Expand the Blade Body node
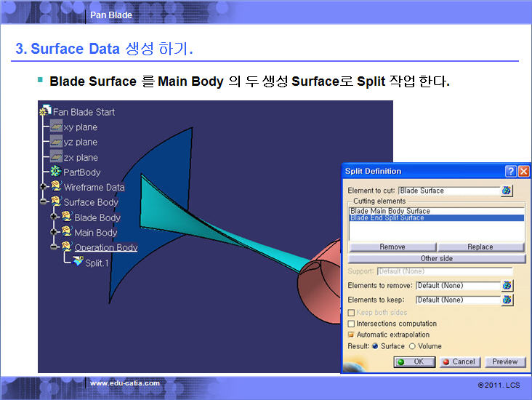Viewport: 532px width, 400px height. [55, 217]
